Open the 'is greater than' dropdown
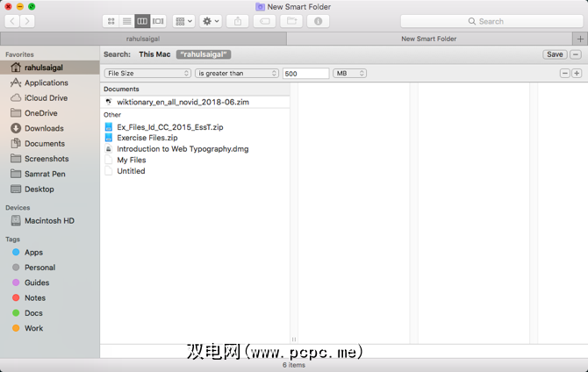Image resolution: width=588 pixels, height=372 pixels. coord(237,73)
